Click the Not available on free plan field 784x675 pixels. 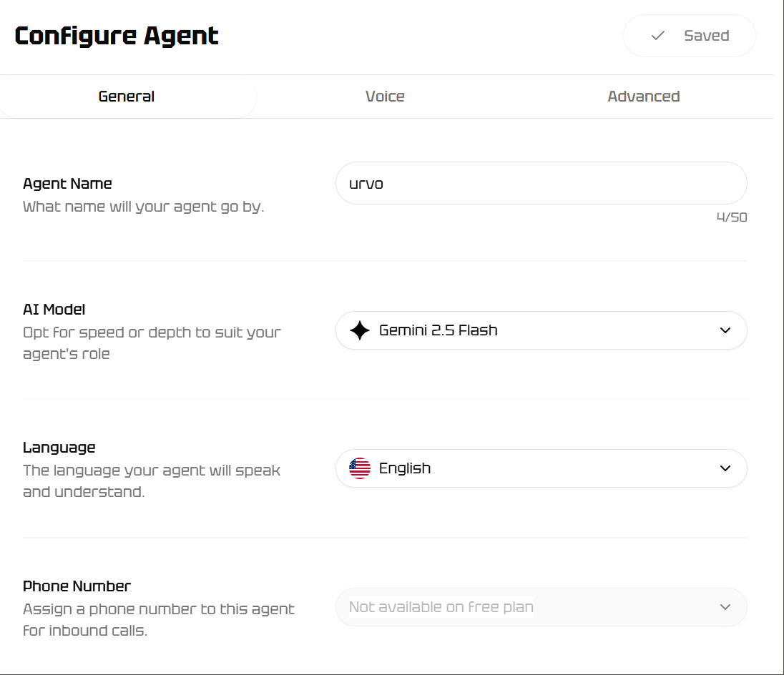(x=542, y=607)
